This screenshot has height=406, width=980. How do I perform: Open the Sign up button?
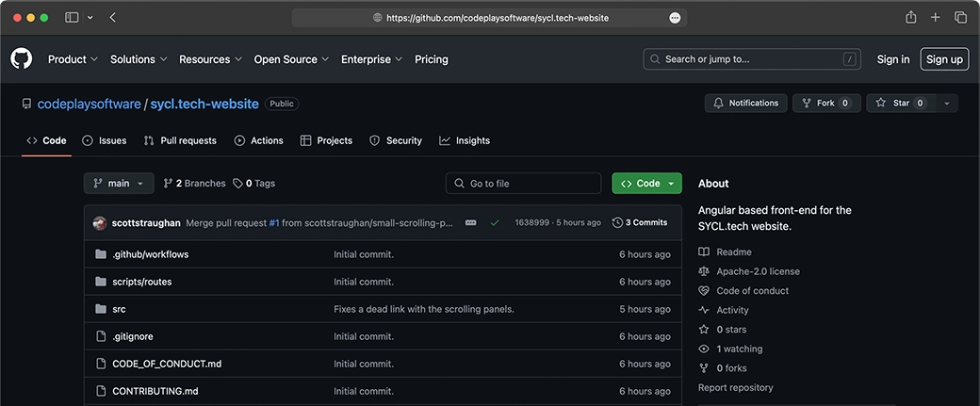944,59
